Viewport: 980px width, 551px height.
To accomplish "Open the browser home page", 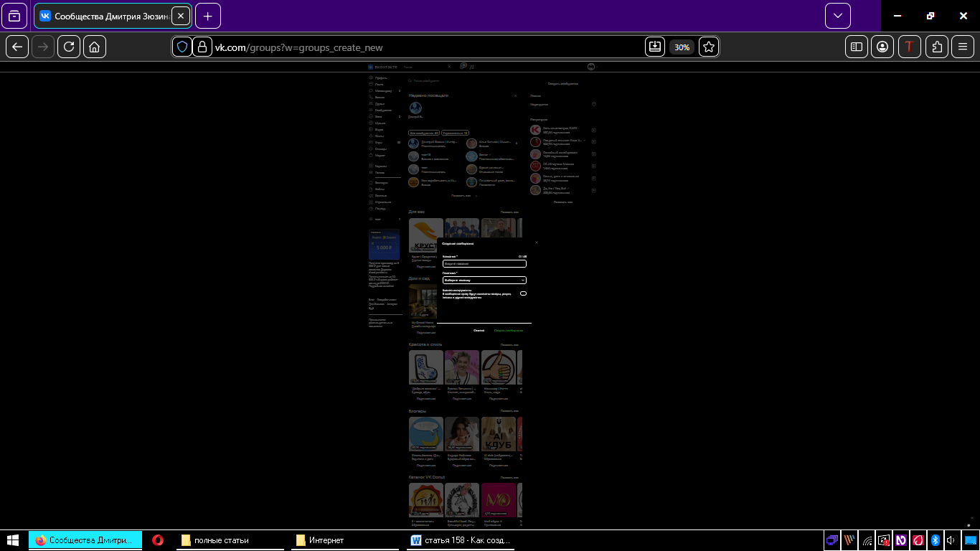I will coord(95,47).
